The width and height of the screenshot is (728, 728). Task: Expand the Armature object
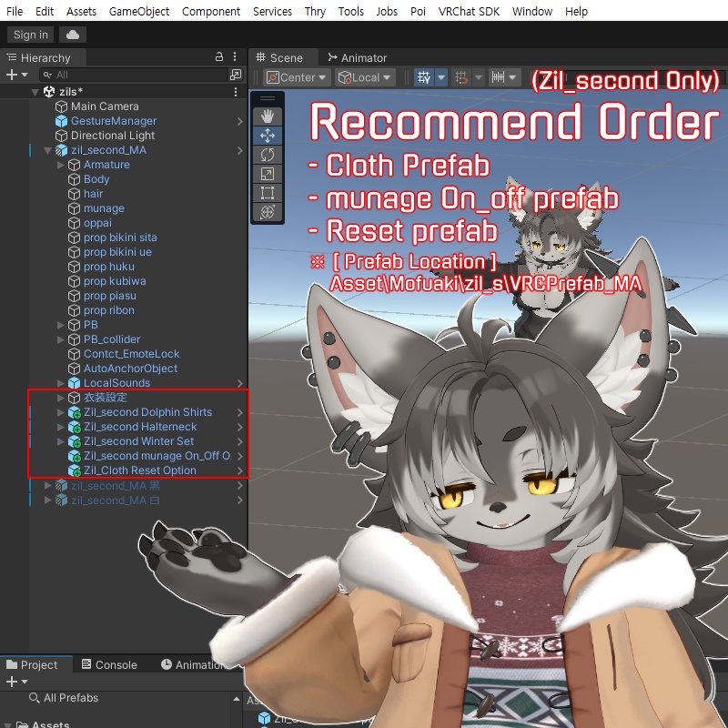coord(60,165)
